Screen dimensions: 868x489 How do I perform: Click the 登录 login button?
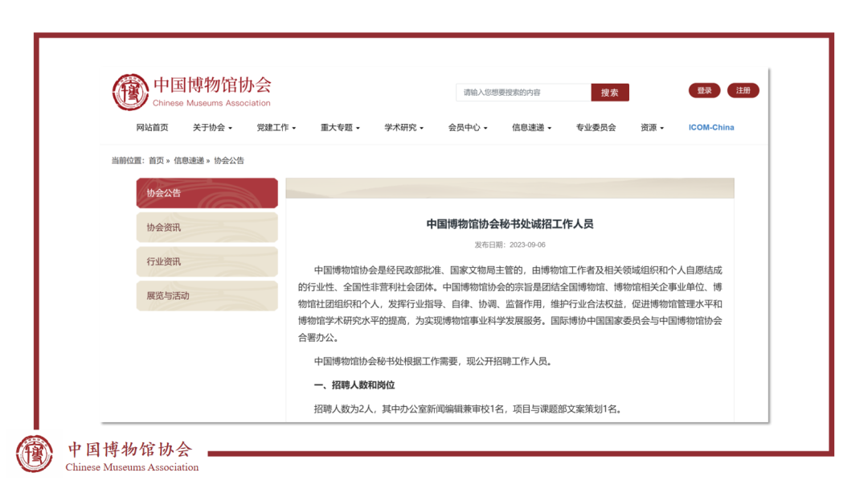(704, 90)
